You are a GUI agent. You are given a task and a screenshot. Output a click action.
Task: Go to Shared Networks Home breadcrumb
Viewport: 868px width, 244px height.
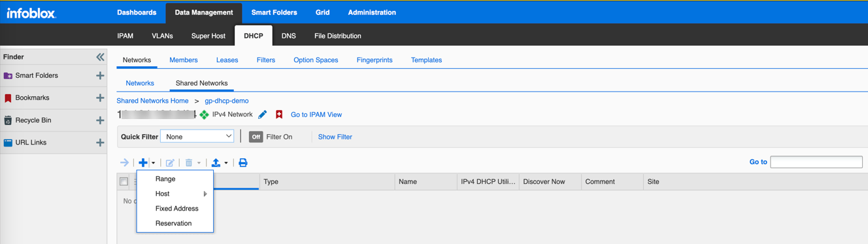(x=152, y=101)
